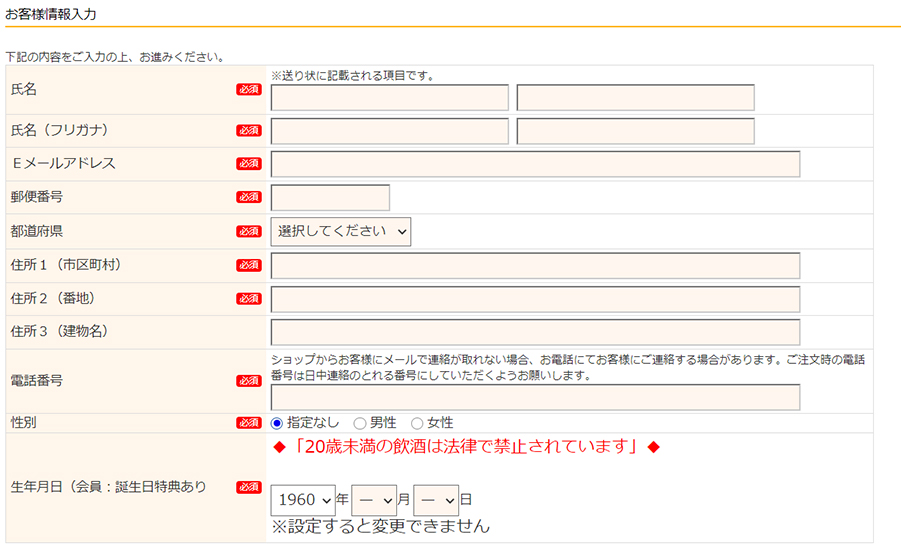Focus the 電話番号 phone number field
Viewport: 901px width, 546px height.
535,397
